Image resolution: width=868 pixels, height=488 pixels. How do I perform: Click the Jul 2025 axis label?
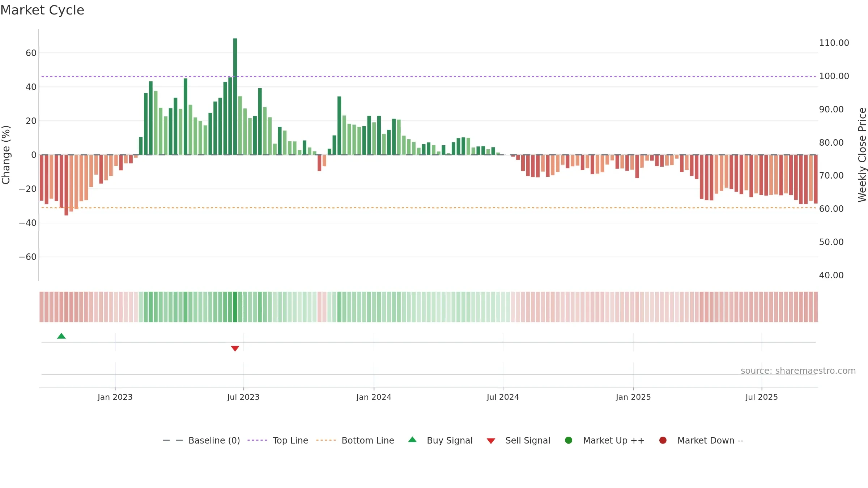tap(761, 397)
